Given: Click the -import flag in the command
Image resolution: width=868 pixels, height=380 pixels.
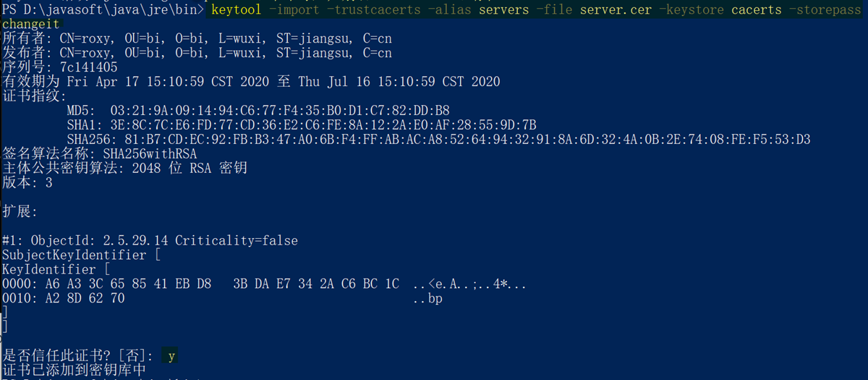Looking at the screenshot, I should 294,10.
